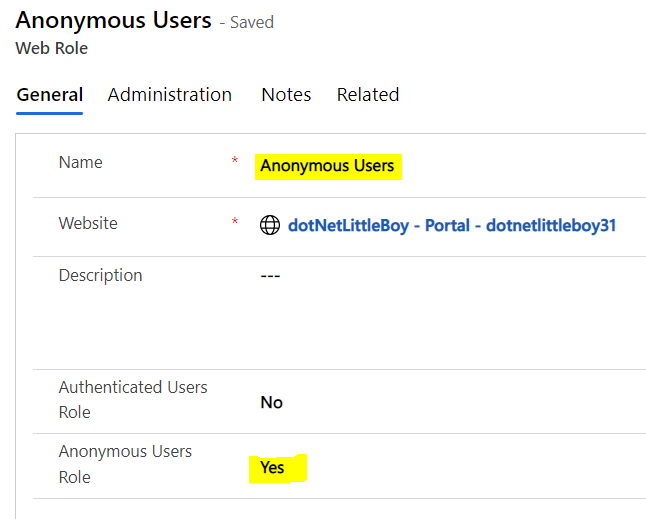Click the red required asterisk next to Website
Screen dimensions: 646x519
[x=234, y=221]
